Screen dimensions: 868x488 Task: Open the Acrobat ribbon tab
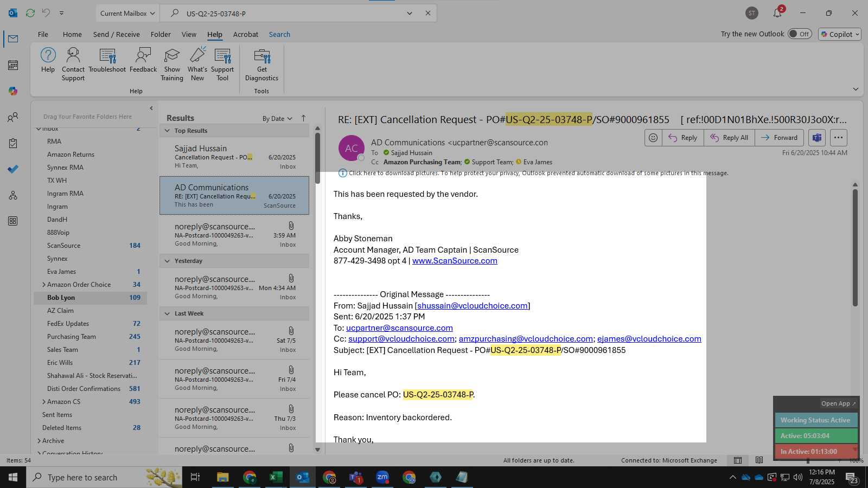[245, 34]
